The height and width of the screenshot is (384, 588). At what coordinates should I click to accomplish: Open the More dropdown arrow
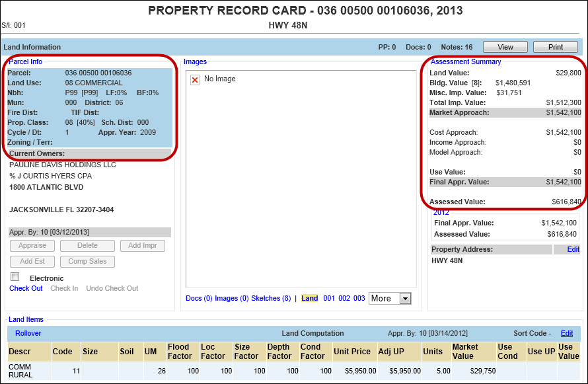tap(405, 299)
